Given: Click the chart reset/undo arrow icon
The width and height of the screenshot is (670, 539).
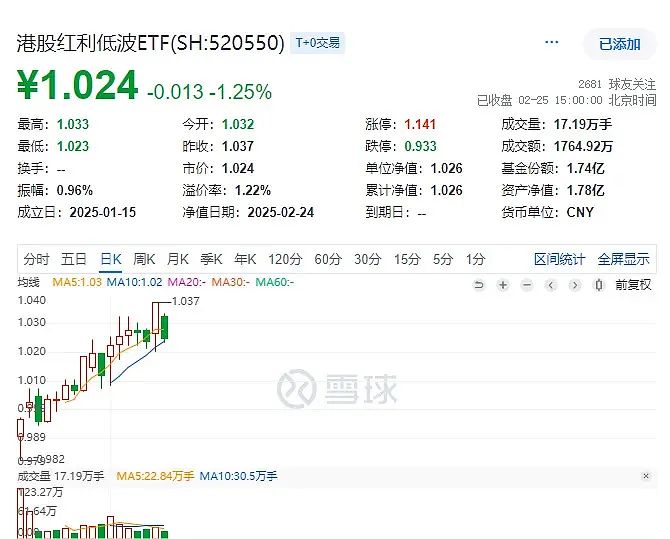Looking at the screenshot, I should click(479, 285).
